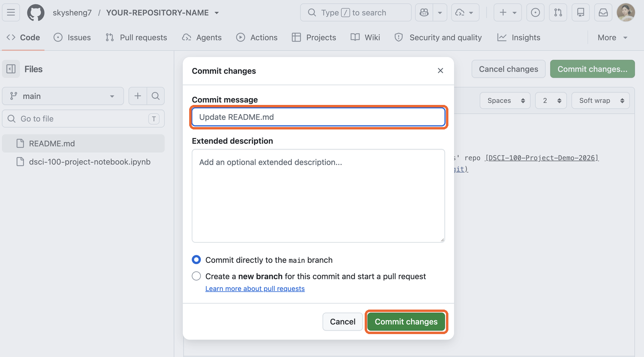Open the Copilot chat icon

424,12
